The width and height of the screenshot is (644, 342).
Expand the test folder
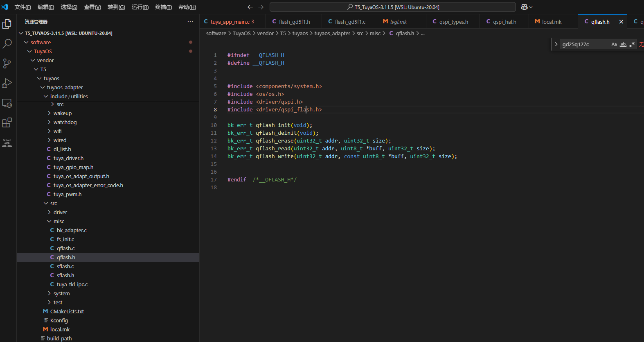108,302
